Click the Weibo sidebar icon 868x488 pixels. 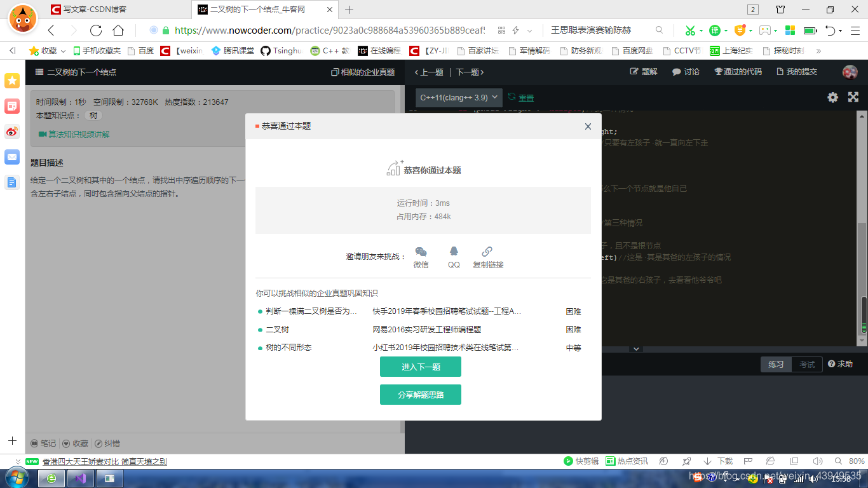tap(12, 132)
